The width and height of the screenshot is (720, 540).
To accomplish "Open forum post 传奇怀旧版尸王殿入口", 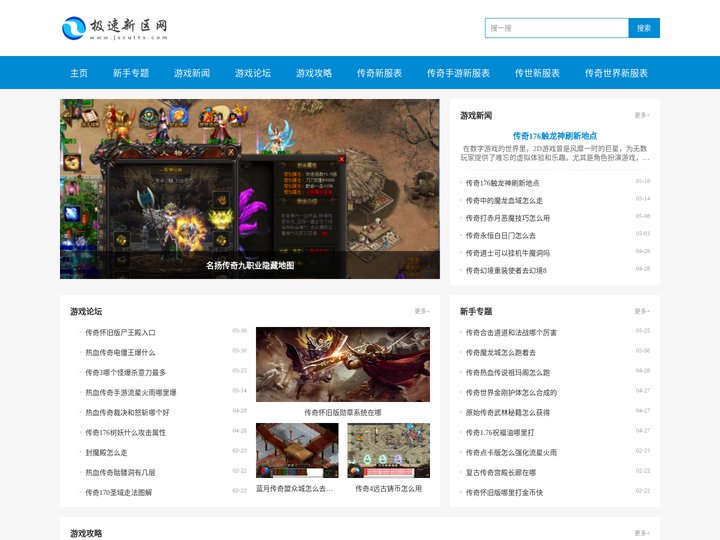I will pyautogui.click(x=120, y=332).
